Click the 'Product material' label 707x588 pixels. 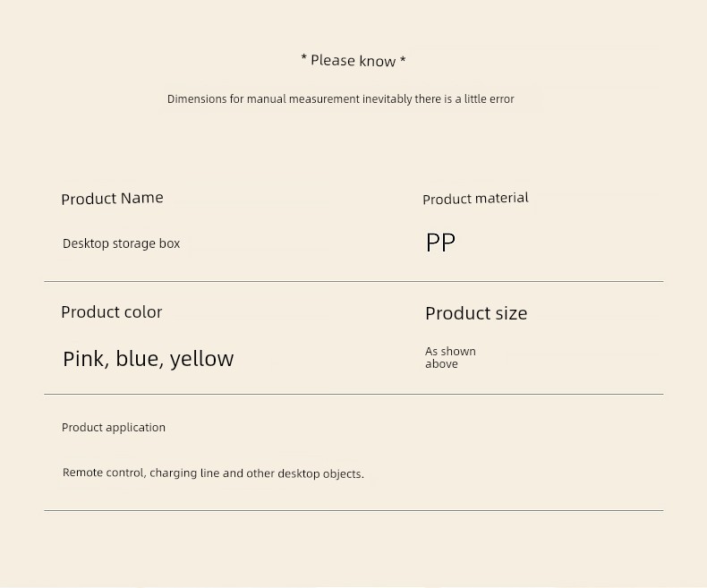tap(476, 199)
